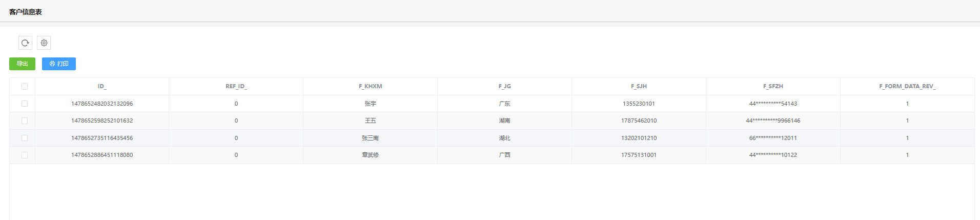Check the row checkbox for 张宇

click(25, 104)
